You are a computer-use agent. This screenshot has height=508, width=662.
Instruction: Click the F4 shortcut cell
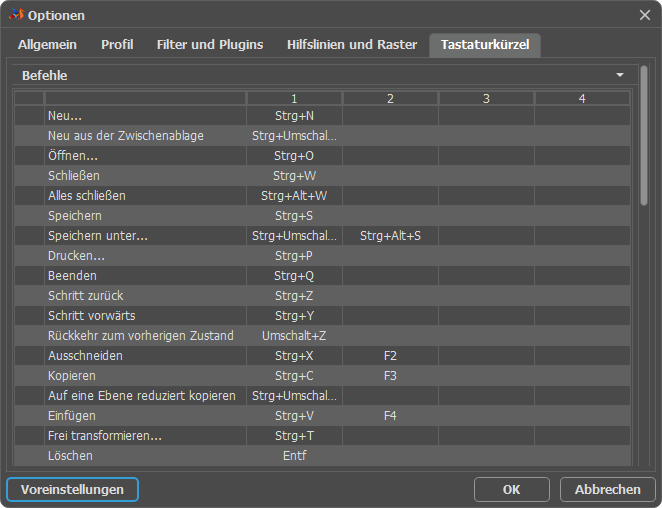[390, 416]
